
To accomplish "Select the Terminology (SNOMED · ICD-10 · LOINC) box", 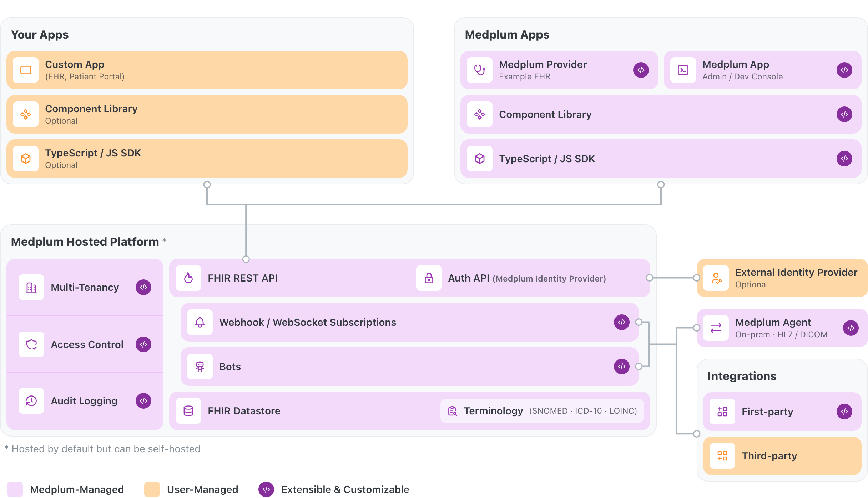I will [x=542, y=411].
